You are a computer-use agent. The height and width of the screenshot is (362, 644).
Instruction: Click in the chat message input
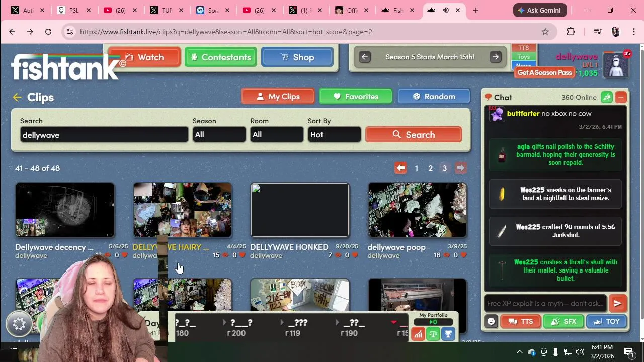coord(545,304)
